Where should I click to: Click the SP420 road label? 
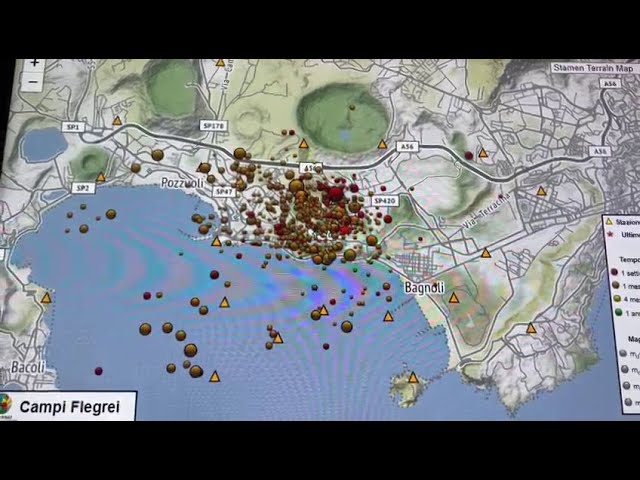(385, 201)
